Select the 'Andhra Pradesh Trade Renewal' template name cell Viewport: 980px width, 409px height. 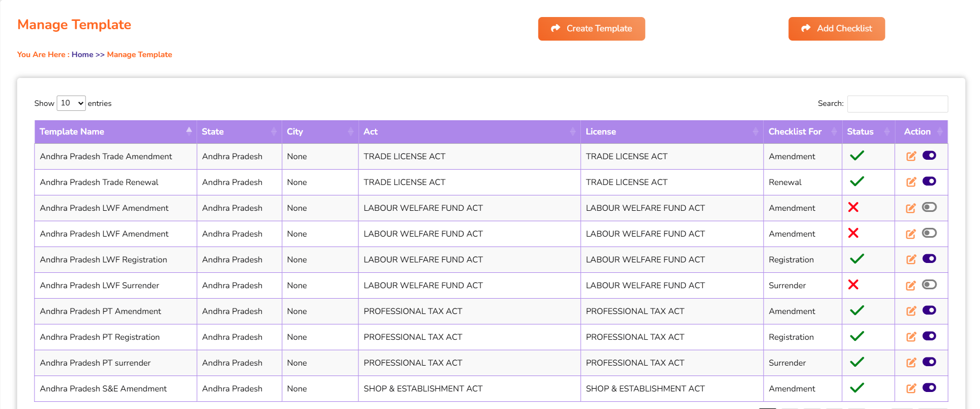pyautogui.click(x=115, y=182)
